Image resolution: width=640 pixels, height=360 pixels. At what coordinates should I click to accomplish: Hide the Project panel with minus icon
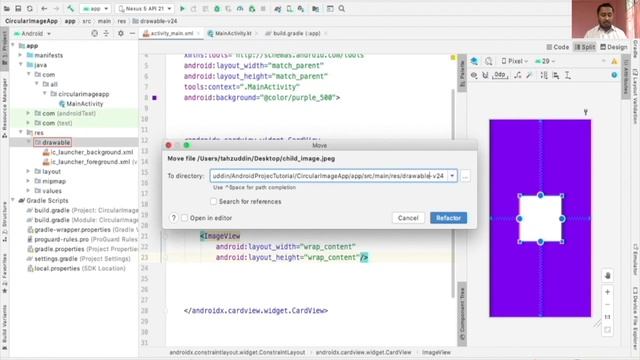click(x=132, y=33)
